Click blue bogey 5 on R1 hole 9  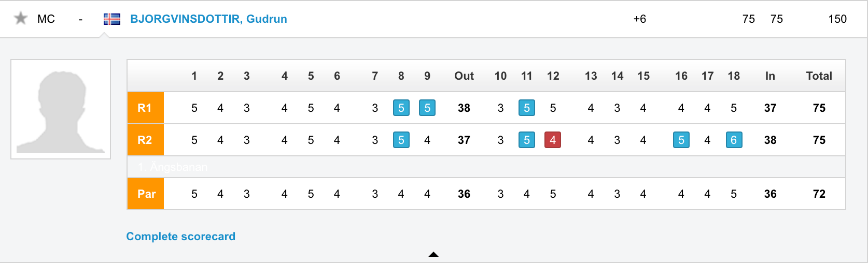(427, 108)
